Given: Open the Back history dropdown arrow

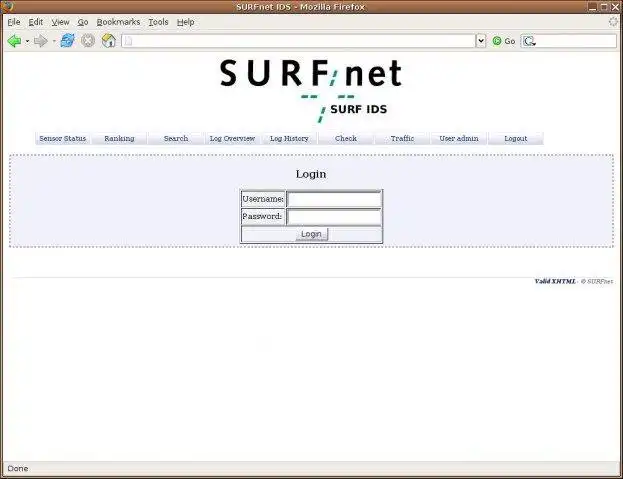Looking at the screenshot, I should (x=27, y=41).
